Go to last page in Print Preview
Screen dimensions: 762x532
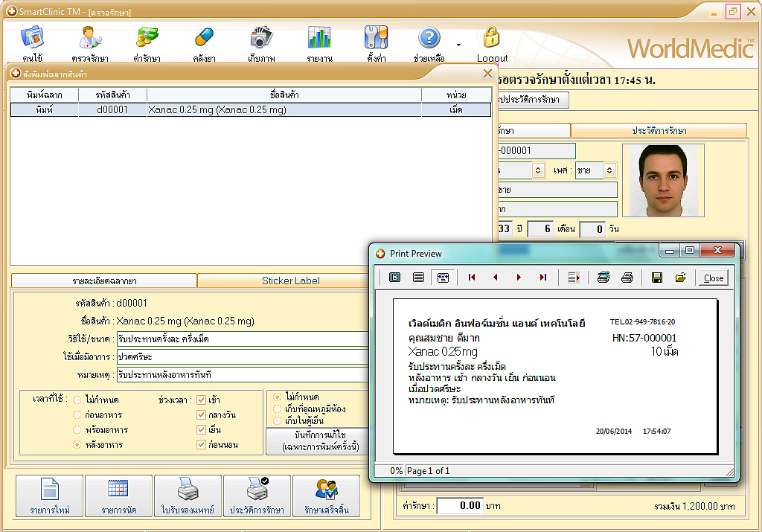(x=542, y=278)
